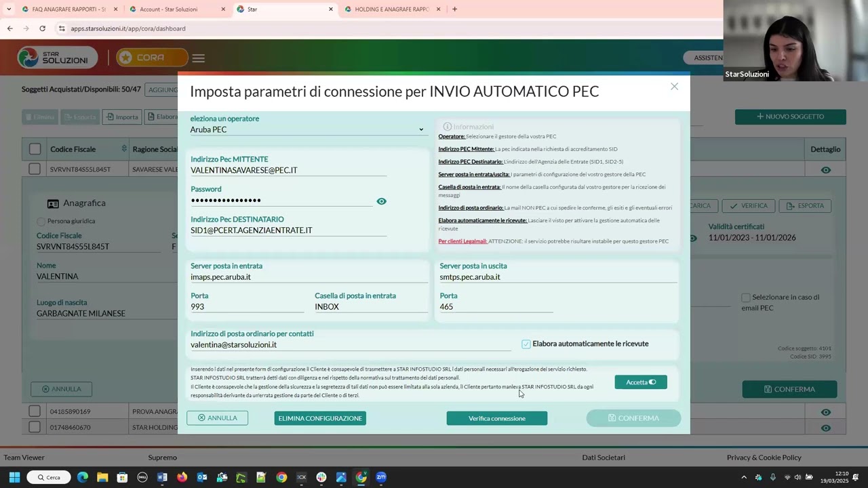Select the Persona giuridica radio option
The image size is (868, 488).
(x=41, y=222)
